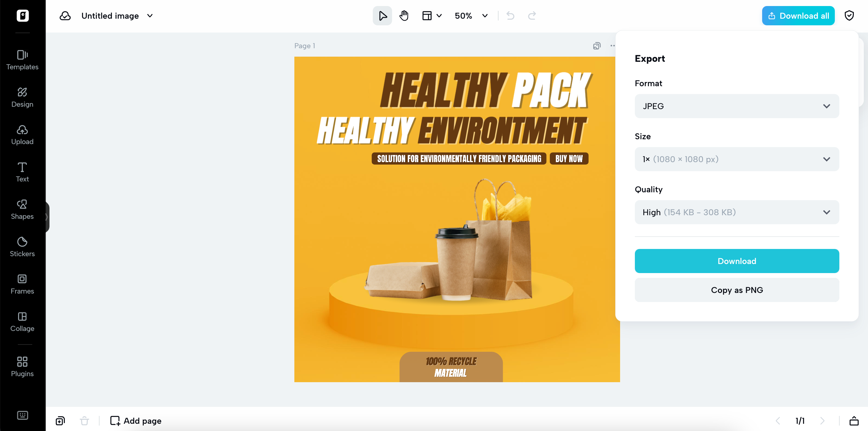Screen dimensions: 868x431
Task: Click Copy as PNG
Action: click(x=736, y=290)
